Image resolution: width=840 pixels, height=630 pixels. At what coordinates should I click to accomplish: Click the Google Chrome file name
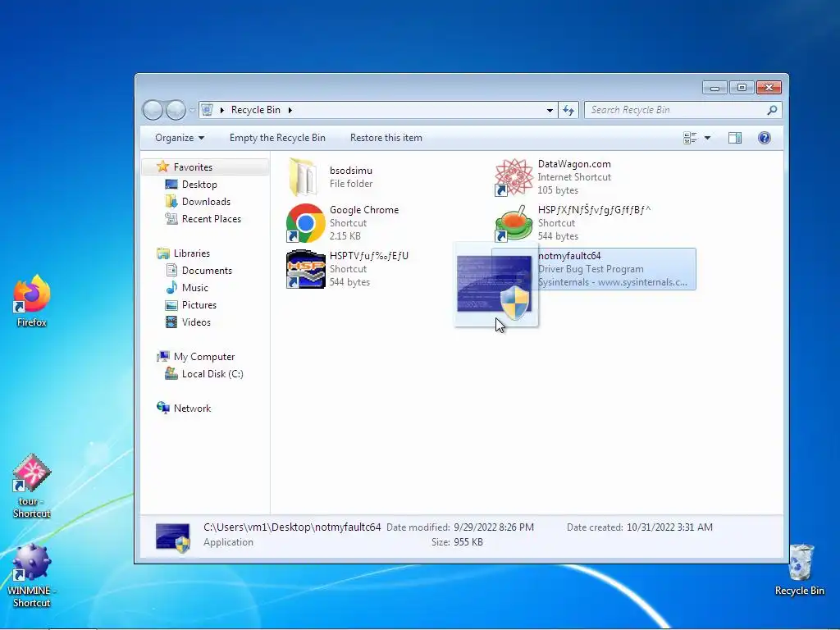tap(364, 210)
